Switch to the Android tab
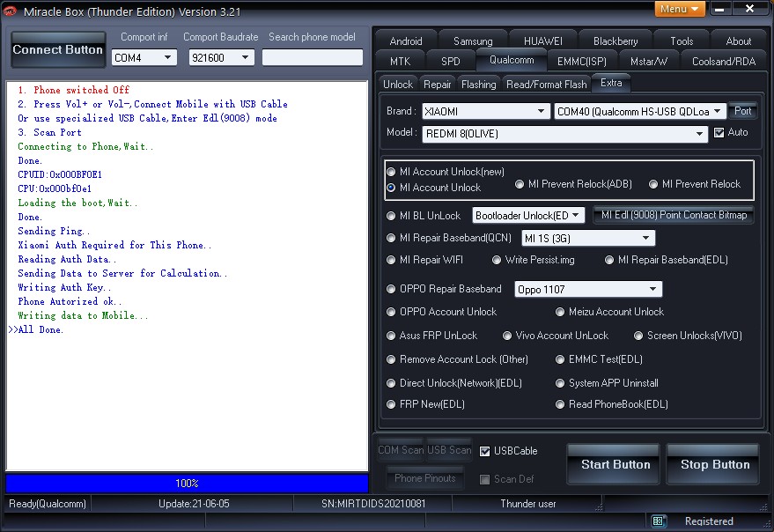 (406, 41)
